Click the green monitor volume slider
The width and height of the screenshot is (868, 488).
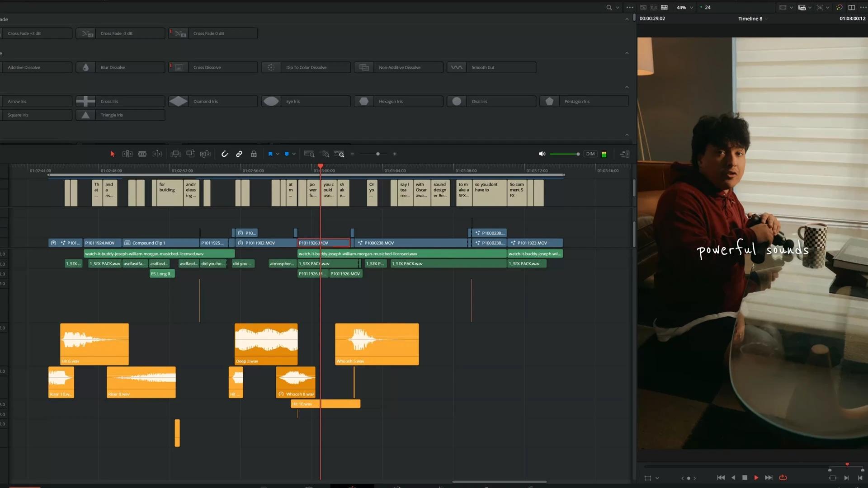564,154
